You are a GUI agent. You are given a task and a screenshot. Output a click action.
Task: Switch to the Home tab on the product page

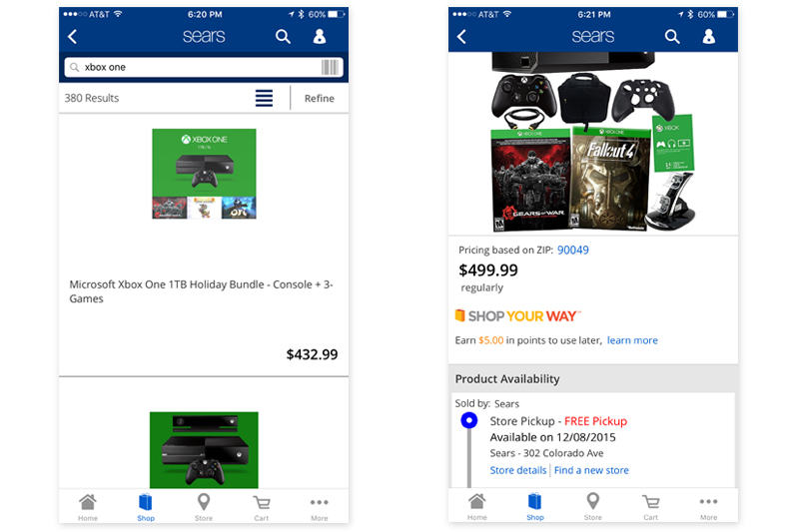477,507
